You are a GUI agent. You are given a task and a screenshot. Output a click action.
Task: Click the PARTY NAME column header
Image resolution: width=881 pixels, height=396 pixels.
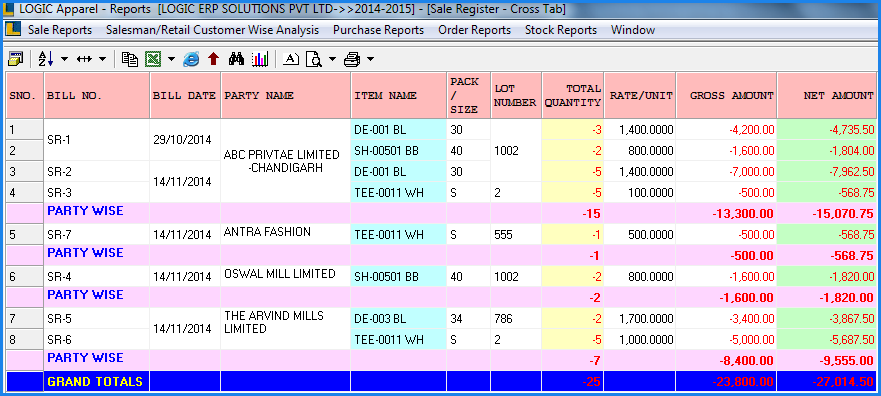285,95
